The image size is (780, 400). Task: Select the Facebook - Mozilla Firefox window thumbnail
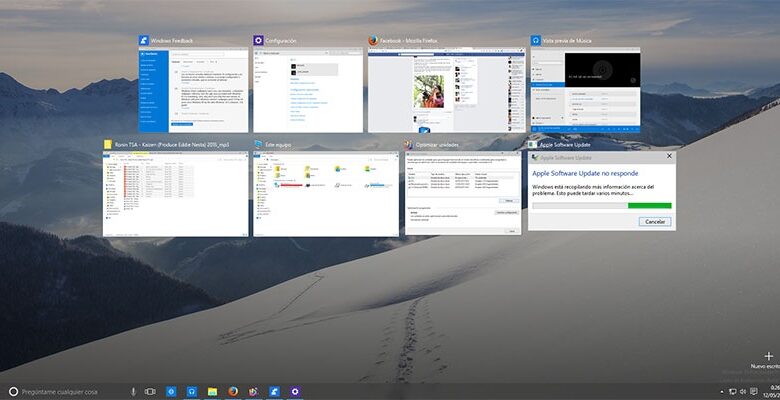point(447,90)
